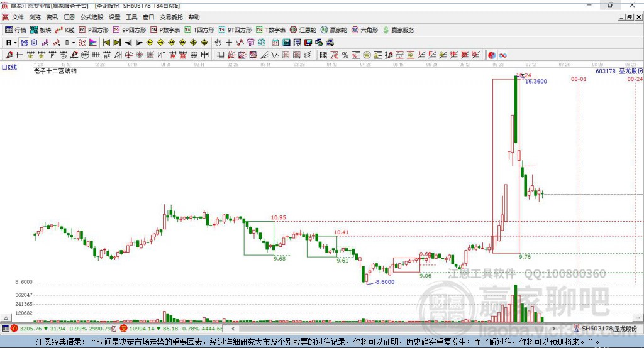Step chart right with black arrow

(139, 42)
